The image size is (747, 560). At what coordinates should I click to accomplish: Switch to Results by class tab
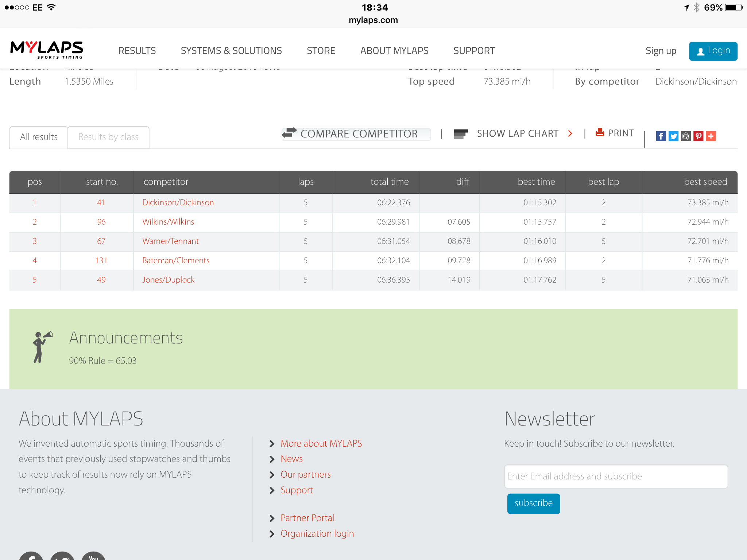pos(108,137)
